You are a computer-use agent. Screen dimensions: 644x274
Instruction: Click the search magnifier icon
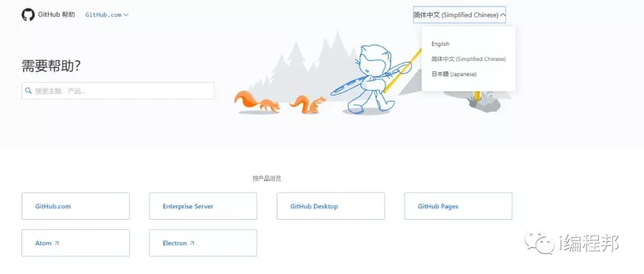click(x=29, y=91)
